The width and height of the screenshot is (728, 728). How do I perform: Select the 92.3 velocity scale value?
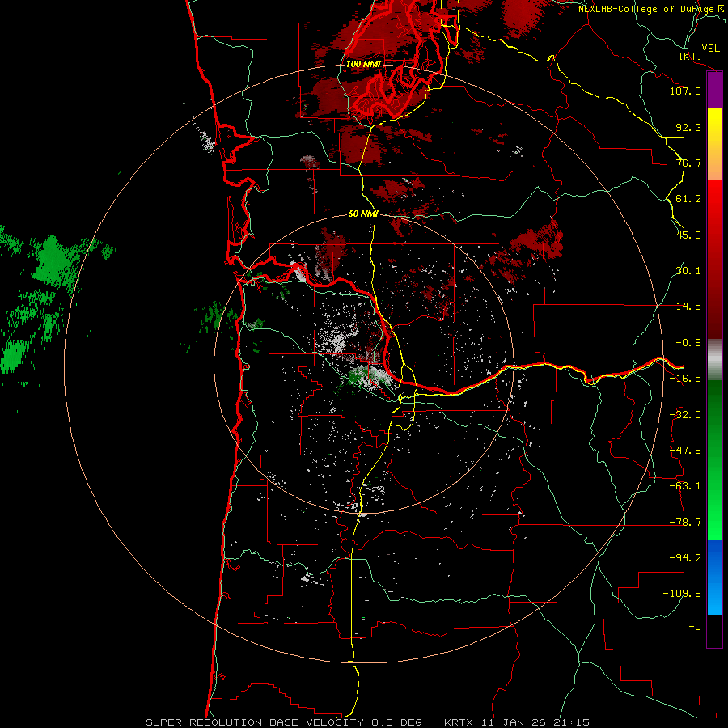688,127
